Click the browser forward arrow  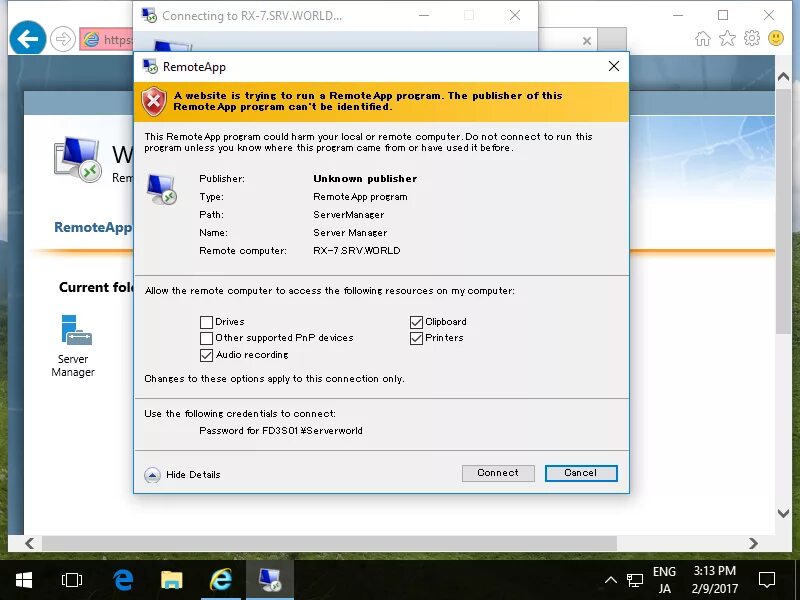pyautogui.click(x=63, y=39)
